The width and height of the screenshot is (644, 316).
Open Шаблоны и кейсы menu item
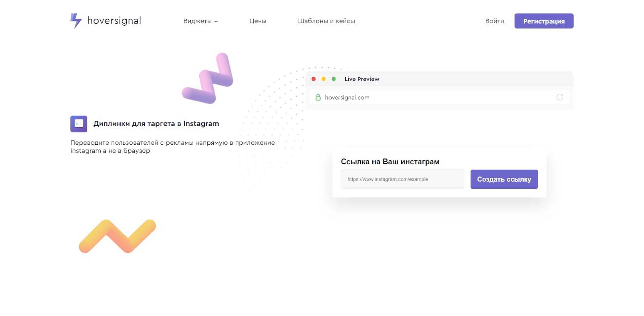[326, 21]
